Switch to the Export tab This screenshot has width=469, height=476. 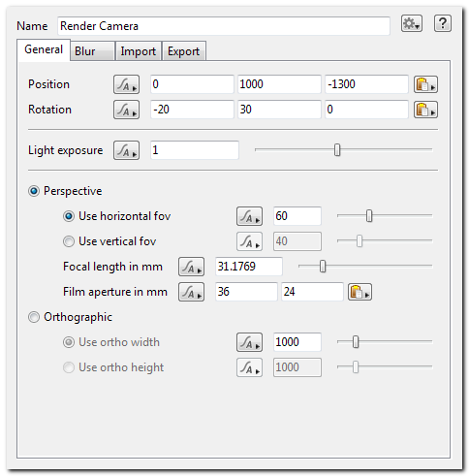183,51
